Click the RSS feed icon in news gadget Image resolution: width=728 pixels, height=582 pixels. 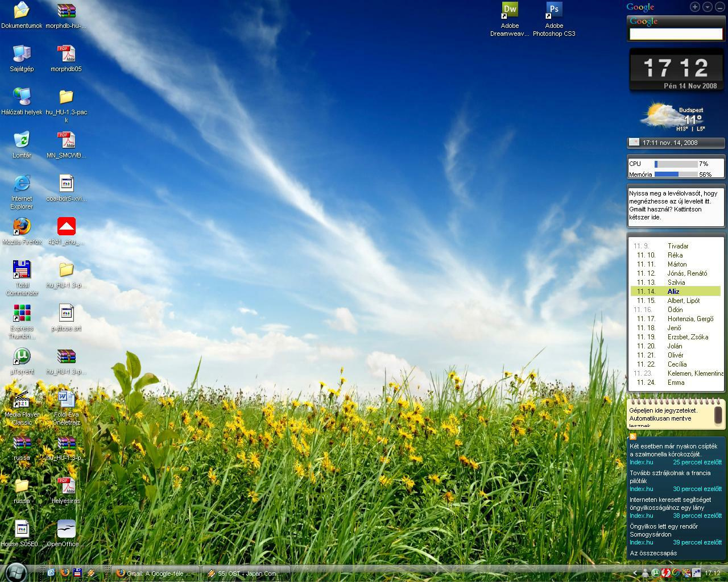(x=632, y=436)
